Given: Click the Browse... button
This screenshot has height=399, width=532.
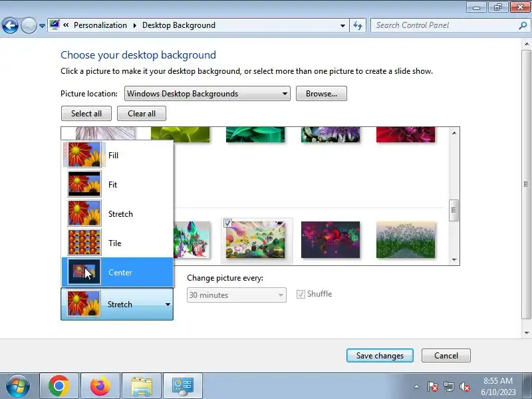Looking at the screenshot, I should click(x=321, y=94).
